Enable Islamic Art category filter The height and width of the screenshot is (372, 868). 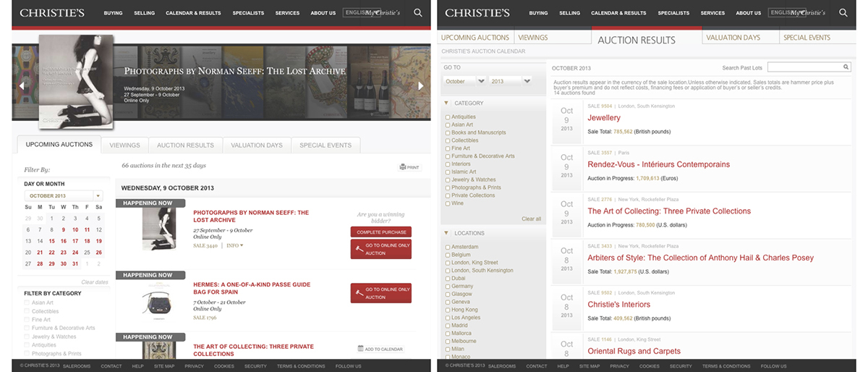pyautogui.click(x=448, y=172)
